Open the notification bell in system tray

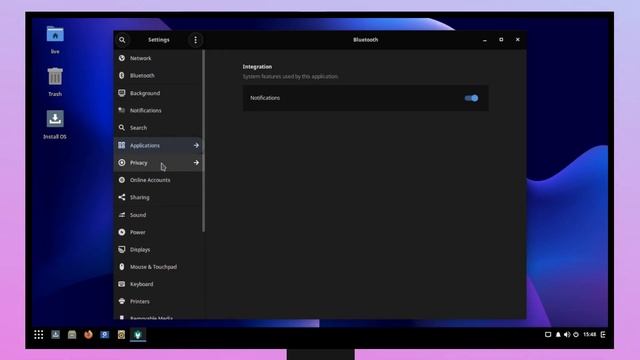click(558, 335)
